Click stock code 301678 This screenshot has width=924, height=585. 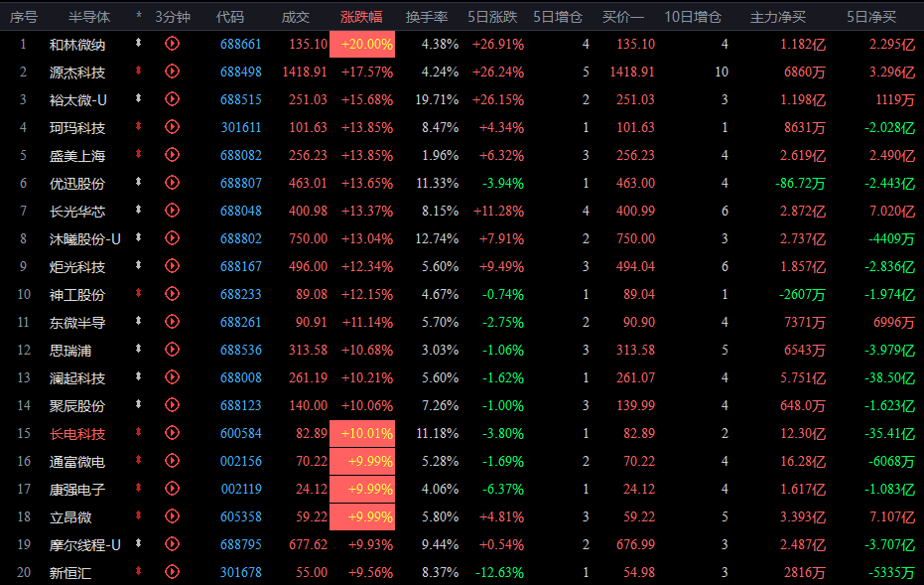click(240, 573)
